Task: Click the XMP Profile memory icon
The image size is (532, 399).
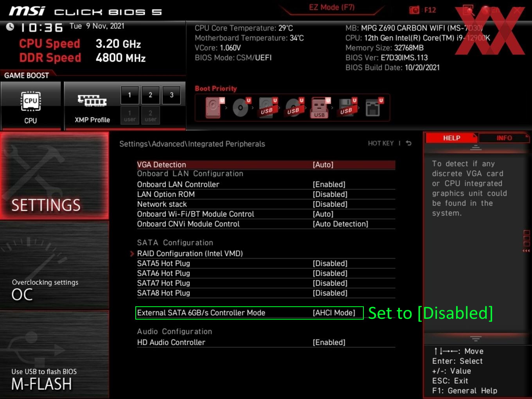Action: click(x=92, y=101)
